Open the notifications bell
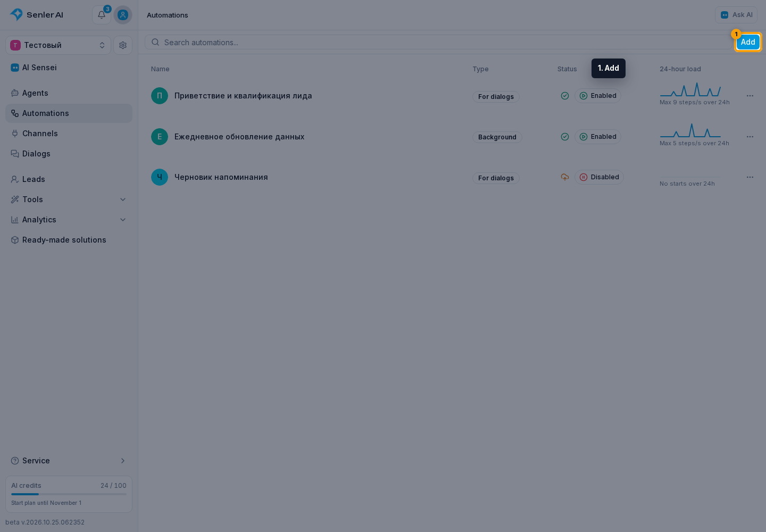Image resolution: width=766 pixels, height=532 pixels. 102,15
